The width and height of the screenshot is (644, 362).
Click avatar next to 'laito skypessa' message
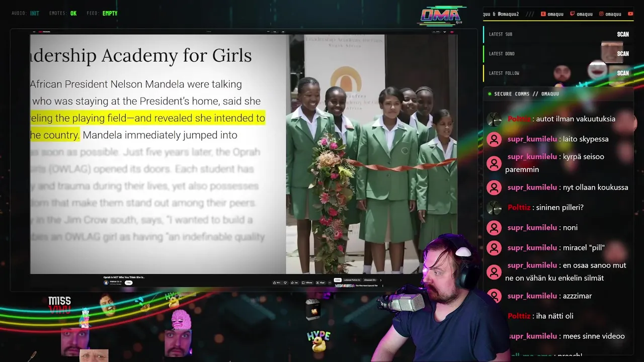[494, 139]
